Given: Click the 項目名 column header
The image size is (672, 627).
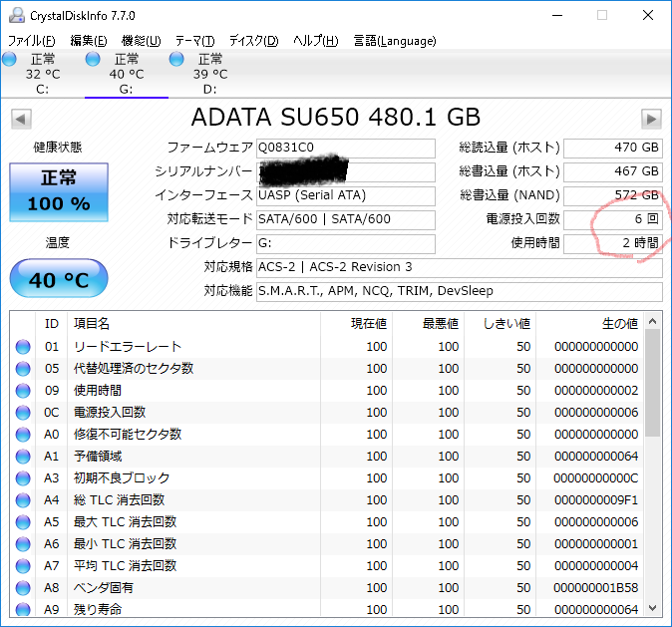Looking at the screenshot, I should (193, 324).
